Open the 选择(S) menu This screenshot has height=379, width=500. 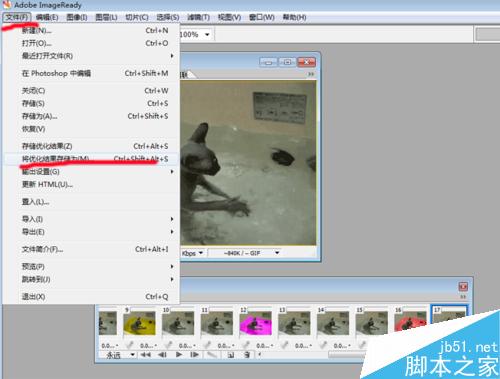(168, 17)
